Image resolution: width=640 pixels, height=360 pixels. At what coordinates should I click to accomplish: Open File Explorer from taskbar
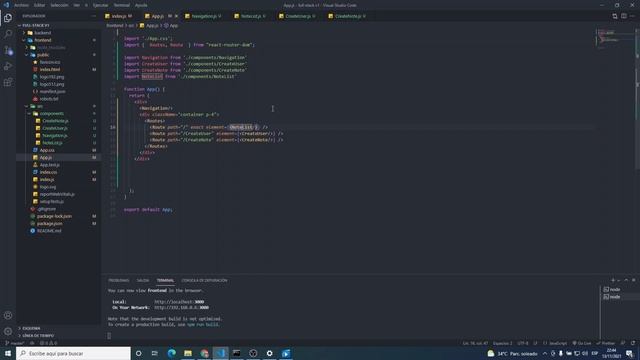coord(188,353)
